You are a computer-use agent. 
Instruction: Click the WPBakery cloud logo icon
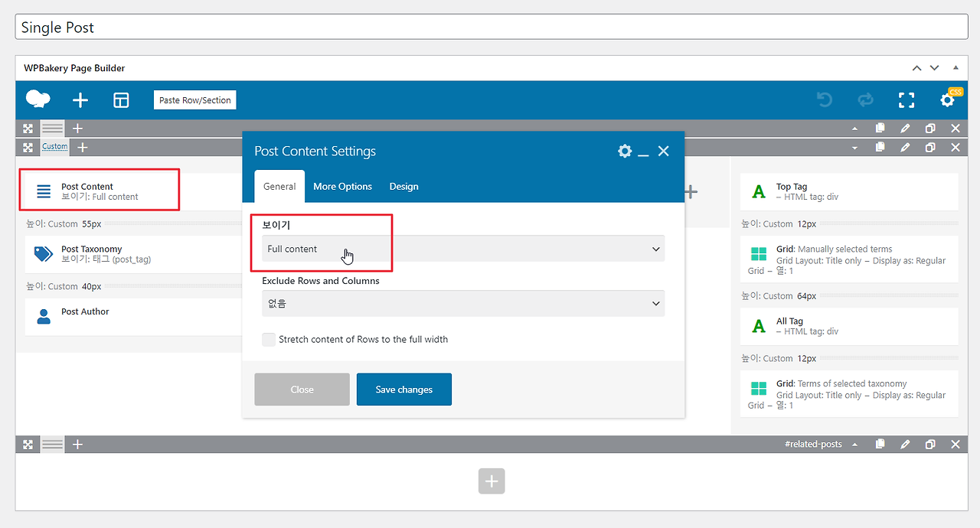pos(38,99)
